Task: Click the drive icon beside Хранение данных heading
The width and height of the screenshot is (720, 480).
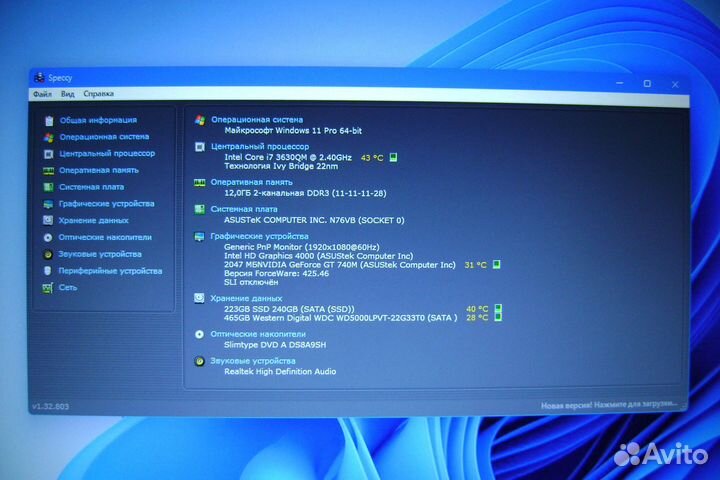Action: [x=200, y=298]
